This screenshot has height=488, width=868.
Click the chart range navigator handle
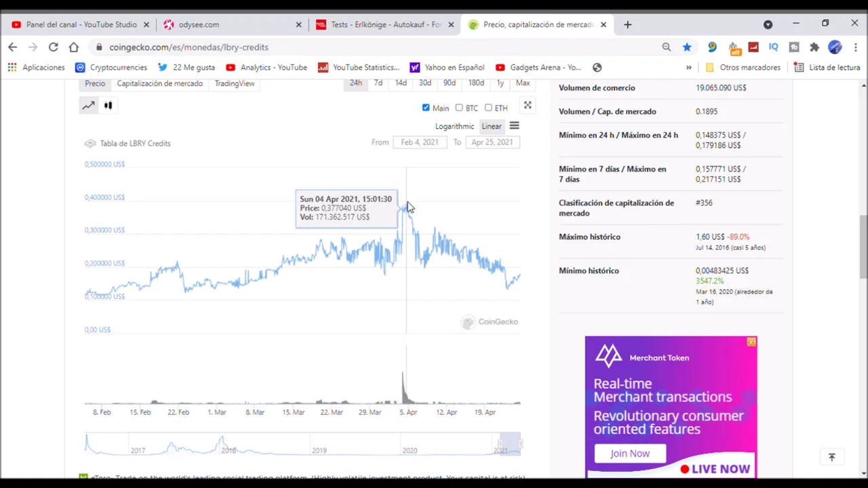[x=510, y=443]
